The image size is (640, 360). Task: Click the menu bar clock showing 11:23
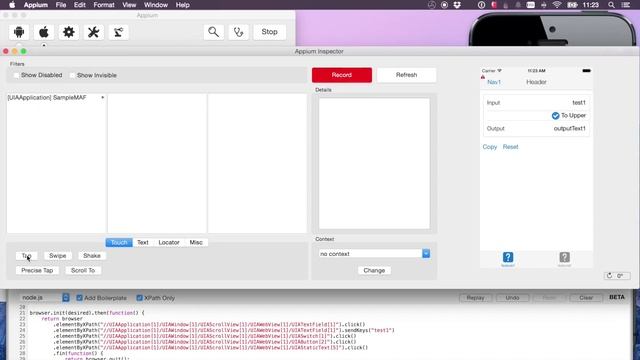tap(591, 5)
